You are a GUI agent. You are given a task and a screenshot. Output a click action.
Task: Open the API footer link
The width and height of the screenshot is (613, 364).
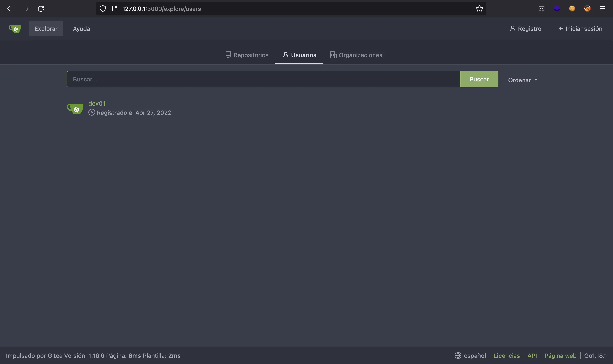point(532,355)
